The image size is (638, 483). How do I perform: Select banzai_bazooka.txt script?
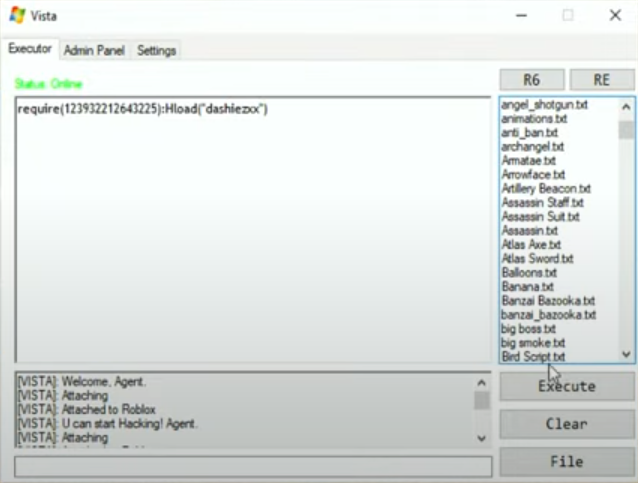point(548,315)
